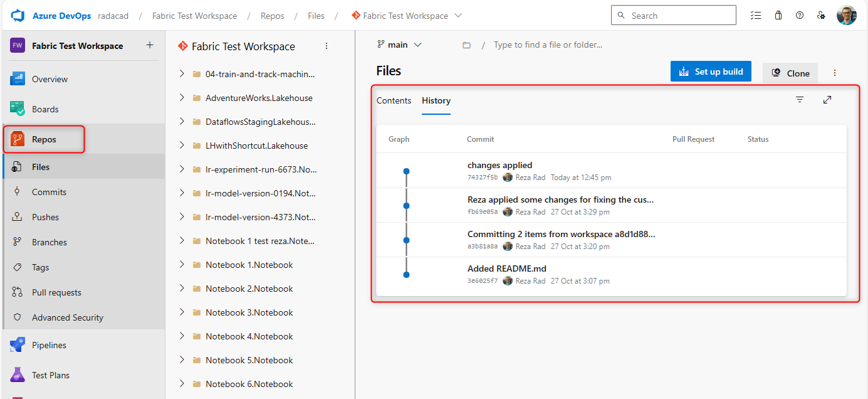Open Pull requests in the sidebar
Image resolution: width=868 pixels, height=399 pixels.
coord(56,292)
